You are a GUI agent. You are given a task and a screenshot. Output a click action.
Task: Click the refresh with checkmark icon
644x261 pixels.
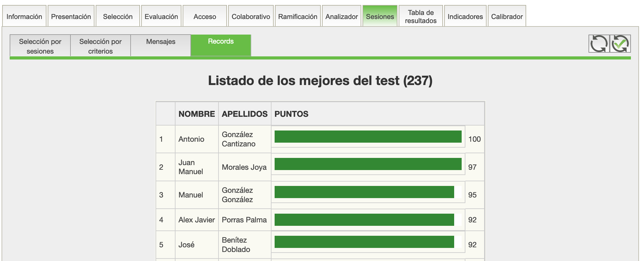(620, 44)
